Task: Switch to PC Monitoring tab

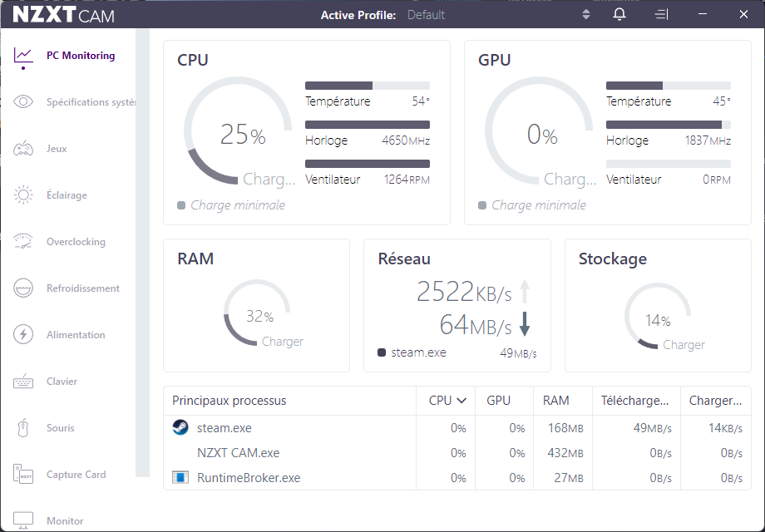Action: point(80,56)
